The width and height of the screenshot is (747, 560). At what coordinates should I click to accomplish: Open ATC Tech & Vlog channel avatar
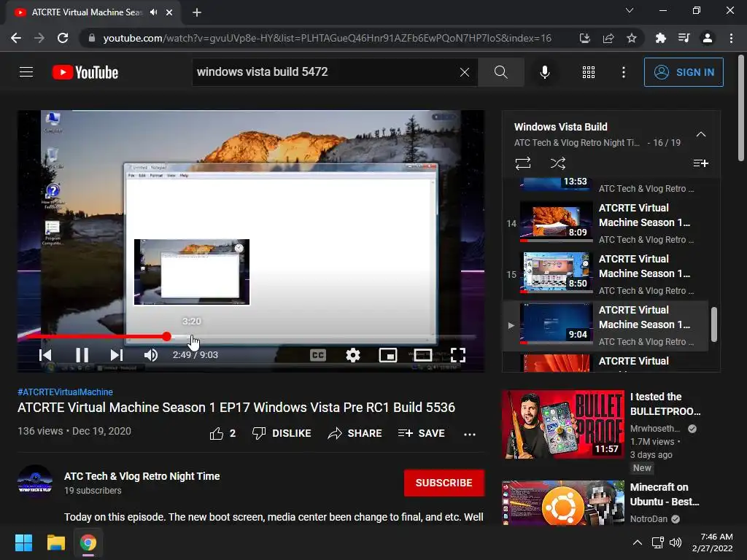pos(35,482)
